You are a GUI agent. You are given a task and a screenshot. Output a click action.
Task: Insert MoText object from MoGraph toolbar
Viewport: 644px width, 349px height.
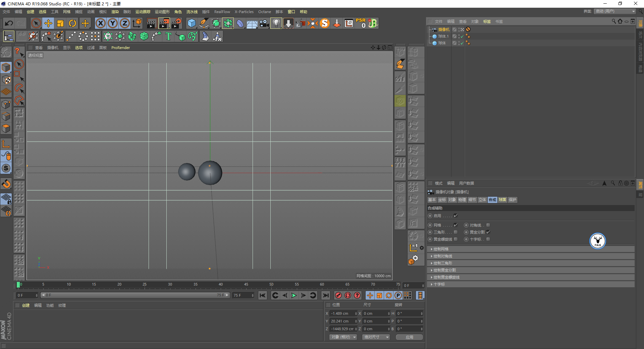tap(168, 36)
